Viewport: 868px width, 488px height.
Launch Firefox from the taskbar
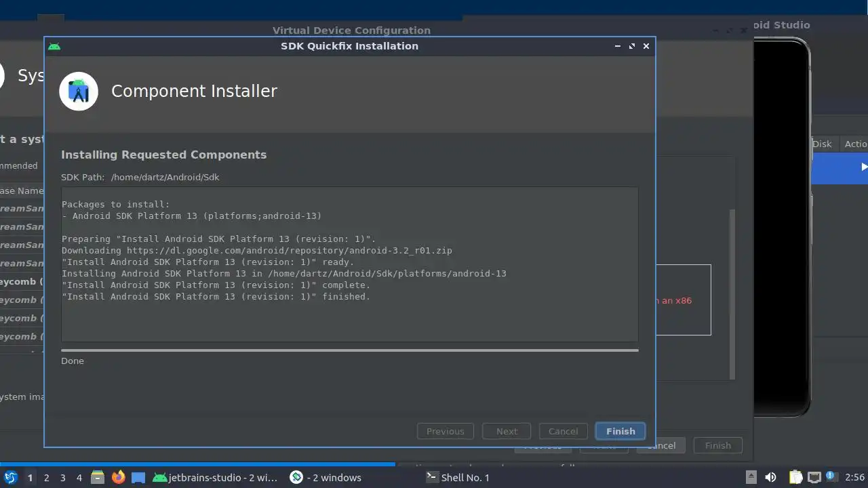click(118, 477)
